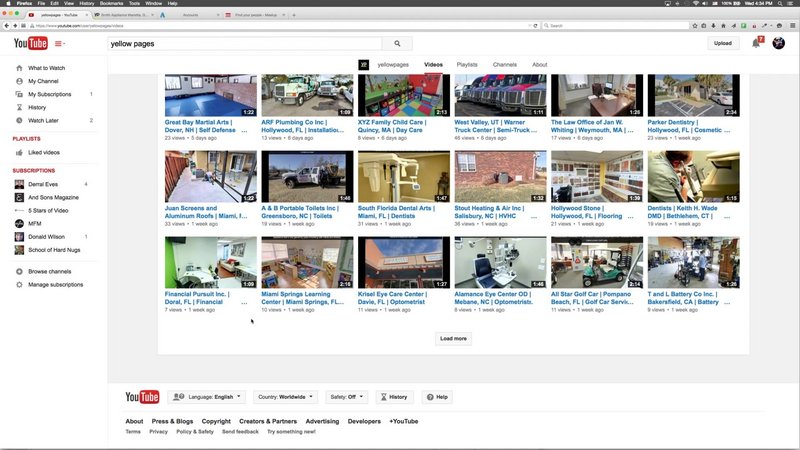Open the footer Press & Blogs link
Screen dimensions: 800x450
172,421
